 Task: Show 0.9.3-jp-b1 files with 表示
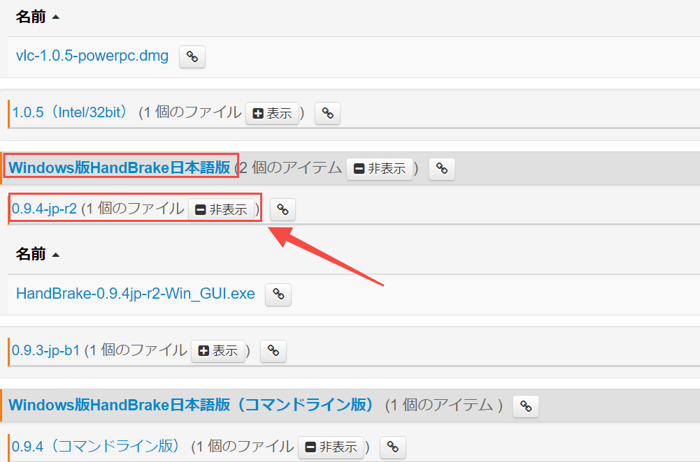[x=218, y=351]
